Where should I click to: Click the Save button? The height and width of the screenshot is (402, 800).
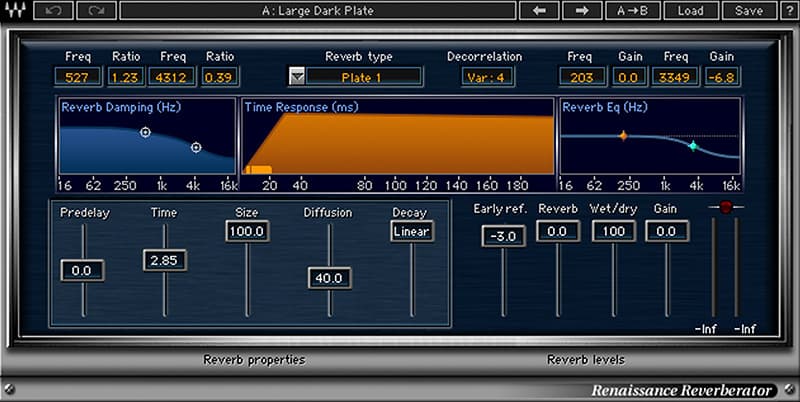tap(749, 11)
